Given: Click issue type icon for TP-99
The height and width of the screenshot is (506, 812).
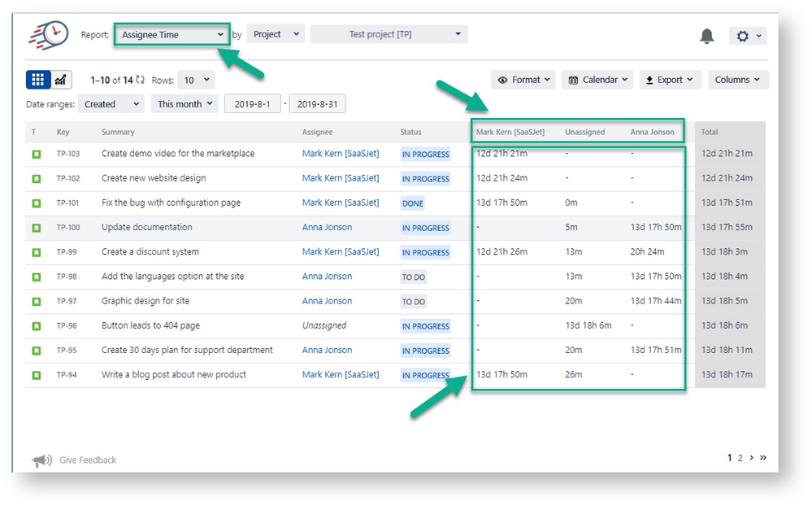Looking at the screenshot, I should [x=37, y=252].
